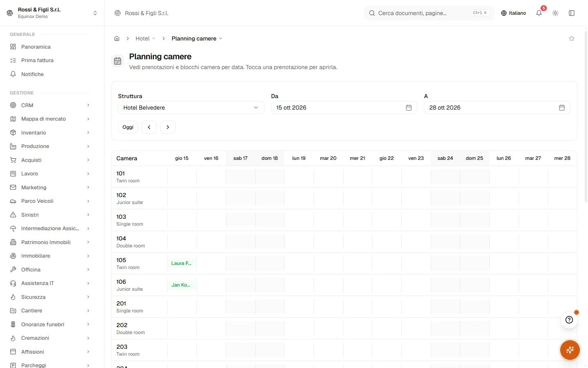Viewport: 588px width, 368px height.
Task: Go to home via breadcrumb house icon
Action: 117,38
